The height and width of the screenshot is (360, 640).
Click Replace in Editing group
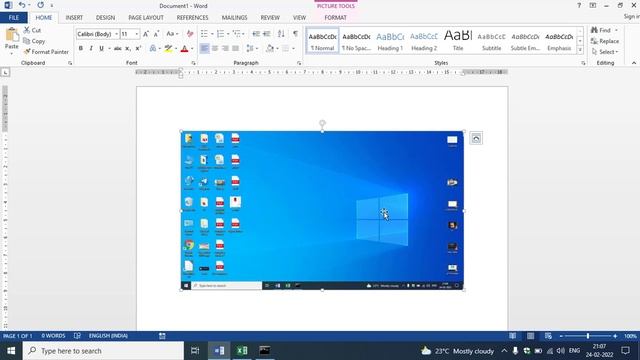coord(605,41)
